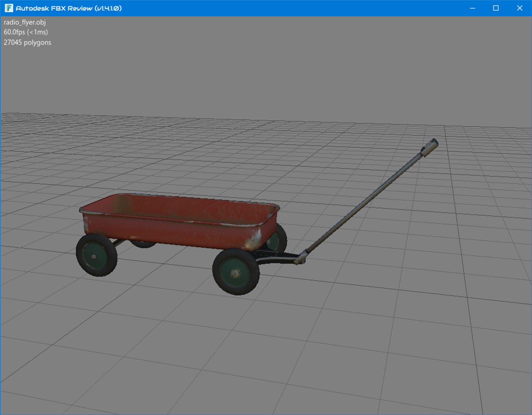Click the wagon's front right wheel
The height and width of the screenshot is (415, 532).
click(236, 272)
